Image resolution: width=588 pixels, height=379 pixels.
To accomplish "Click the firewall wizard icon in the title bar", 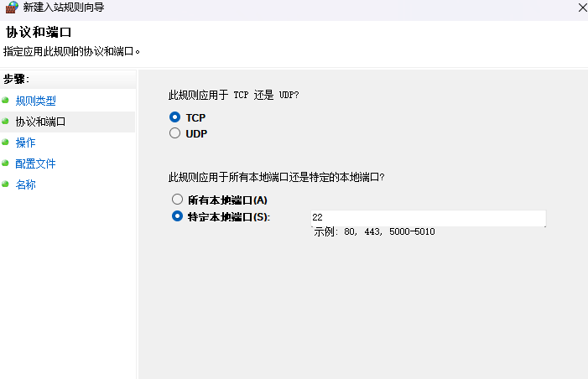I will [x=12, y=8].
